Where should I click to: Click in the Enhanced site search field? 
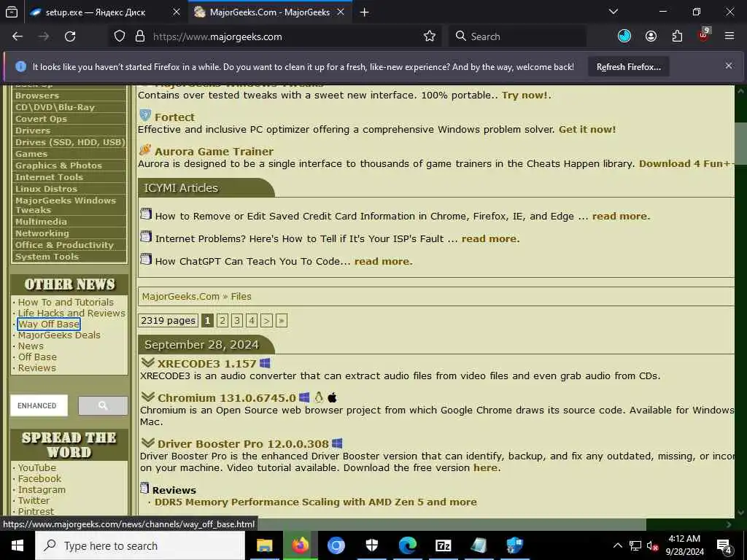click(39, 405)
